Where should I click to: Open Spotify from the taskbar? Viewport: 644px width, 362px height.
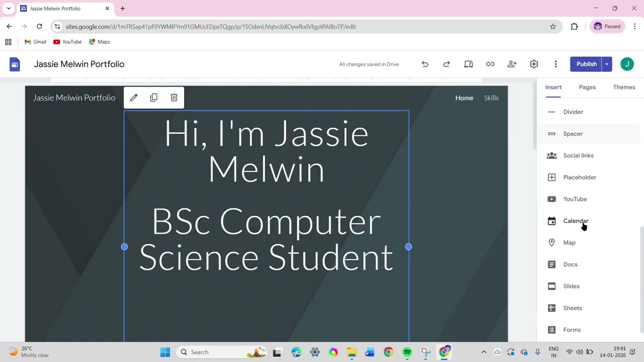(x=407, y=352)
